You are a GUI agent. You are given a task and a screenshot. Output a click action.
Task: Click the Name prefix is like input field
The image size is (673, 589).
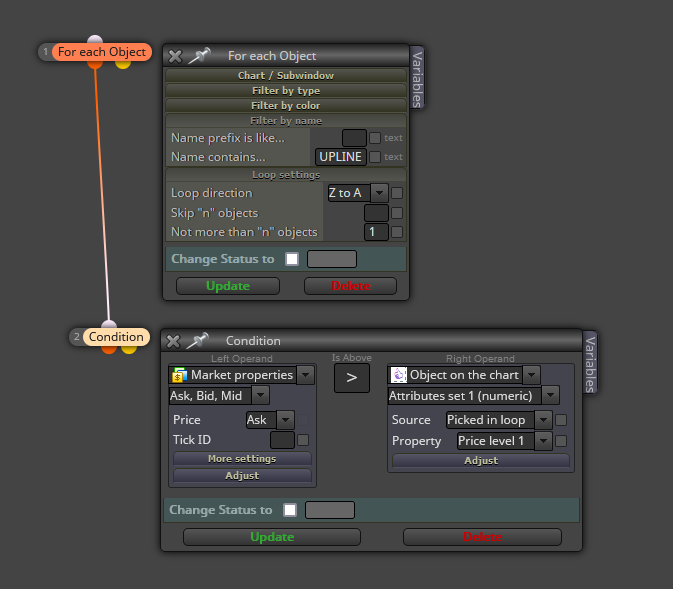tap(354, 138)
